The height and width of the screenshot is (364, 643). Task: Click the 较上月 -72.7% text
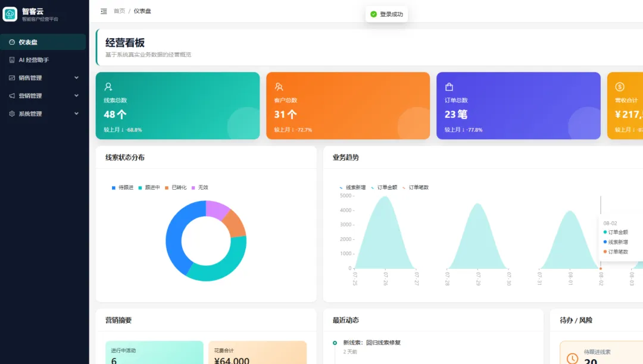(x=293, y=130)
